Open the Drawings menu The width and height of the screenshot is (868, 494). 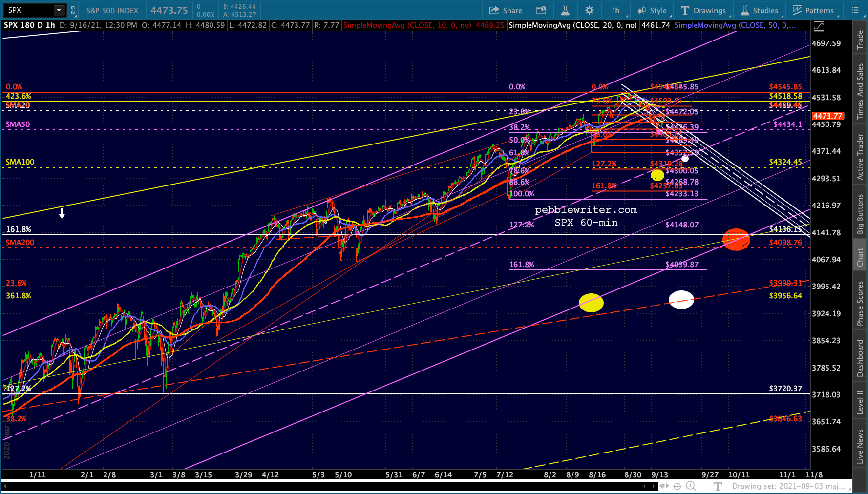(x=703, y=10)
